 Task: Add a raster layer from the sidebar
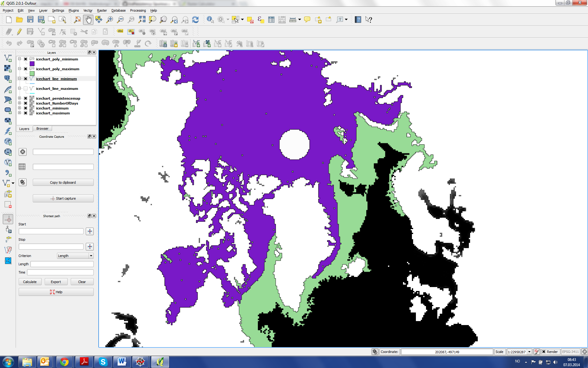click(8, 68)
